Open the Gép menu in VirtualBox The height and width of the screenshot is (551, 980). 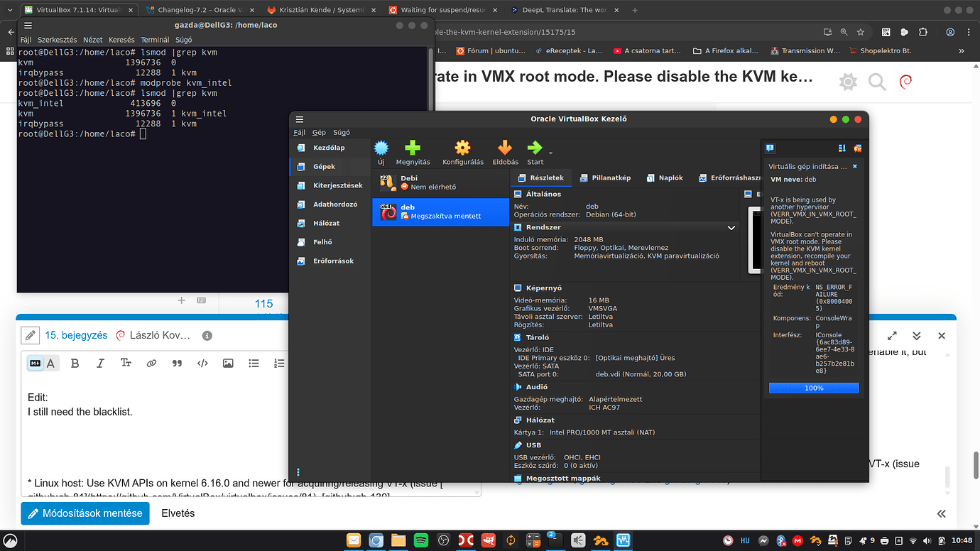pyautogui.click(x=320, y=132)
